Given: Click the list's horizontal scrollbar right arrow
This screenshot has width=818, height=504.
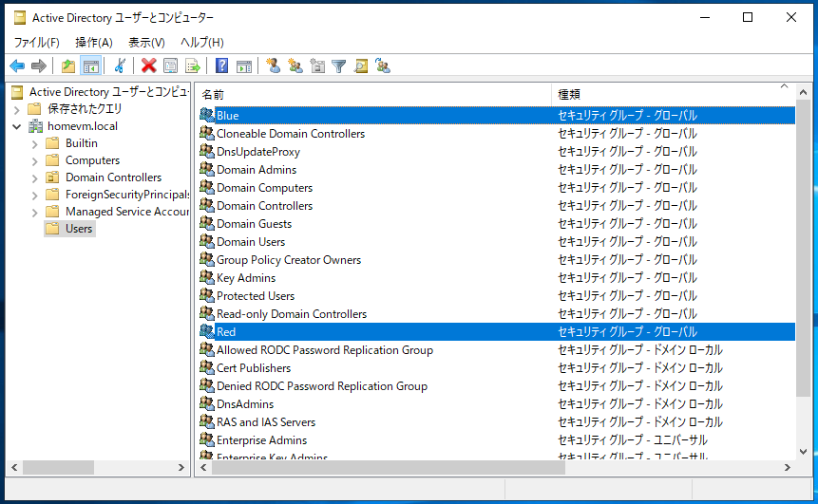Looking at the screenshot, I should point(788,468).
